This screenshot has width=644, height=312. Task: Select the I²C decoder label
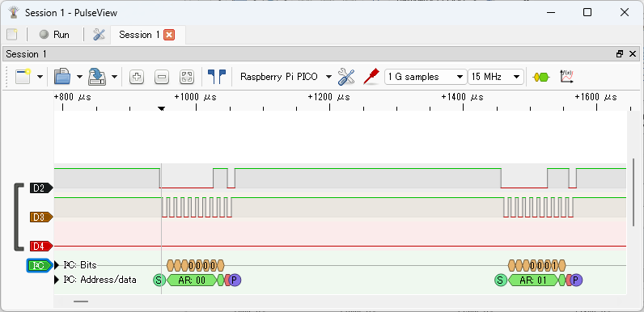point(40,265)
